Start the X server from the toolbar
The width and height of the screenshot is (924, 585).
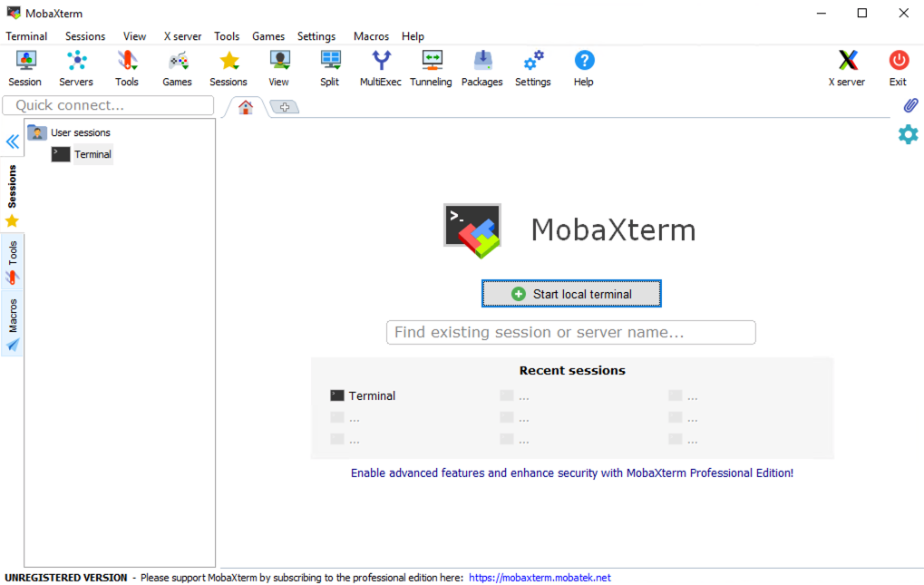pyautogui.click(x=846, y=63)
